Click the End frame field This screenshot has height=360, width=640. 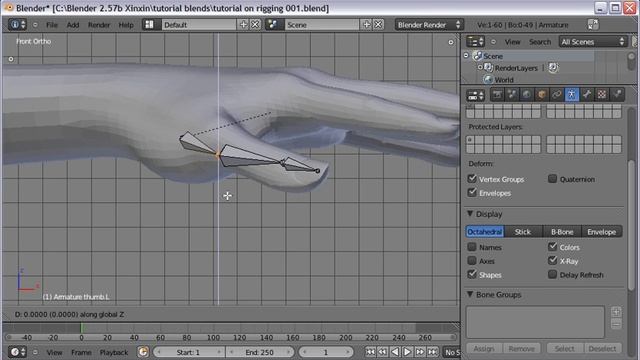pyautogui.click(x=260, y=352)
